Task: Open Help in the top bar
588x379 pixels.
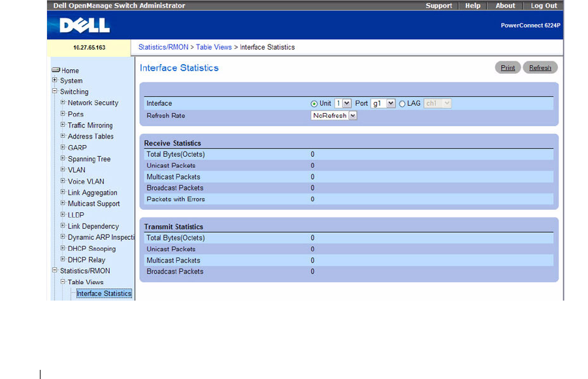Action: 472,6
